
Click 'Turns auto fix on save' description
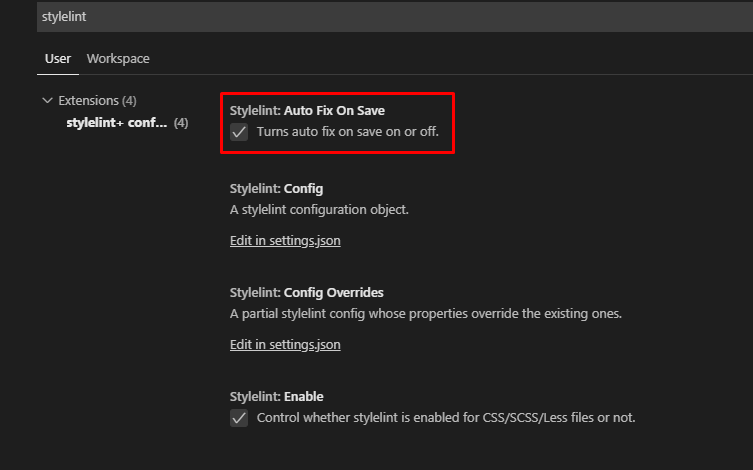click(x=348, y=132)
